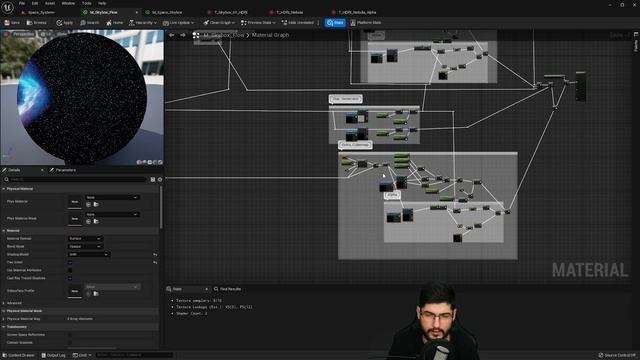
Task: Collapse the Translucency section
Action: (4, 327)
